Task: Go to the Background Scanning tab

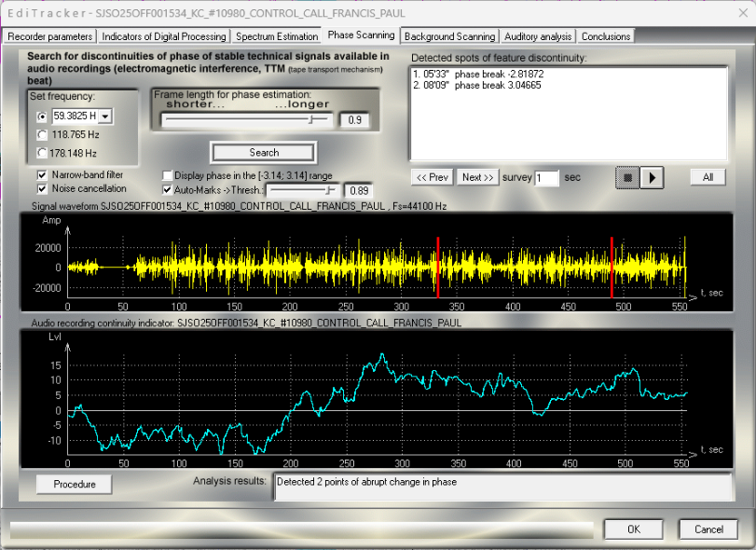Action: point(449,36)
